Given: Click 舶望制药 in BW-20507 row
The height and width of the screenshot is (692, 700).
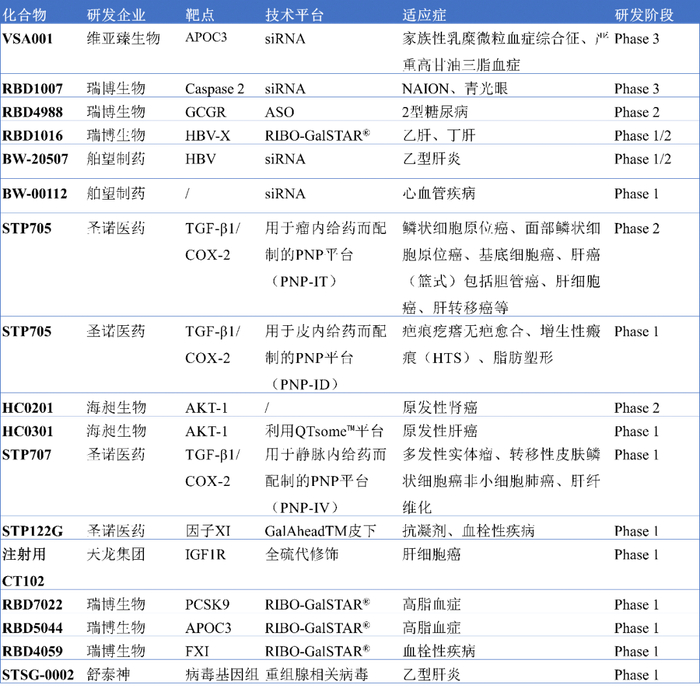Looking at the screenshot, I should [116, 159].
